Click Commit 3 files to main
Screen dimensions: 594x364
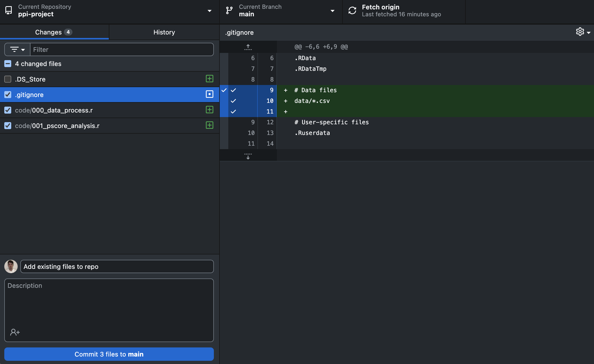tap(109, 354)
